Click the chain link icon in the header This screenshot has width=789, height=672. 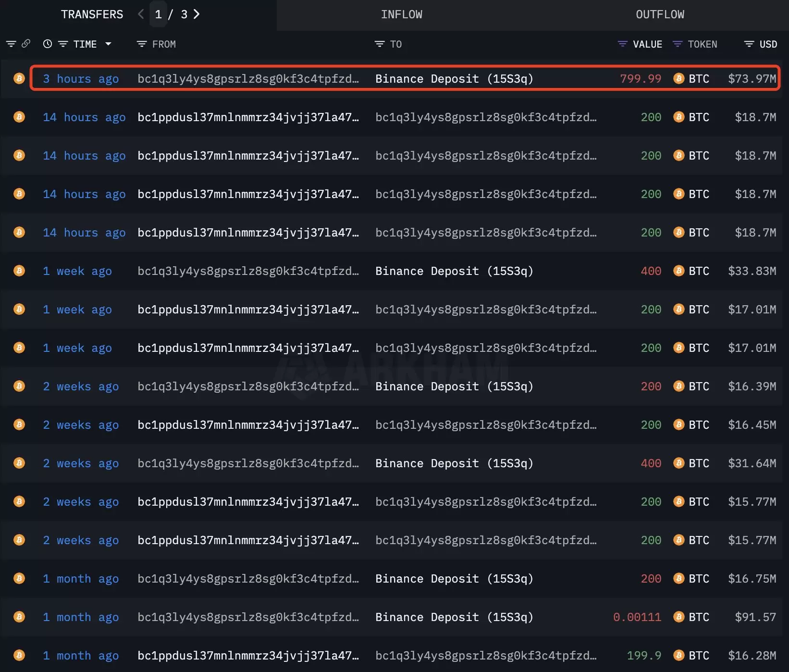[26, 44]
